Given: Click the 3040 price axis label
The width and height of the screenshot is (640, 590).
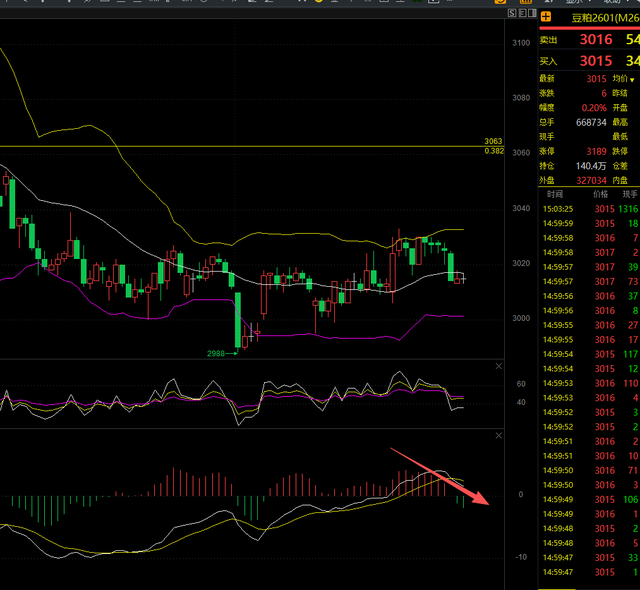Looking at the screenshot, I should click(521, 208).
